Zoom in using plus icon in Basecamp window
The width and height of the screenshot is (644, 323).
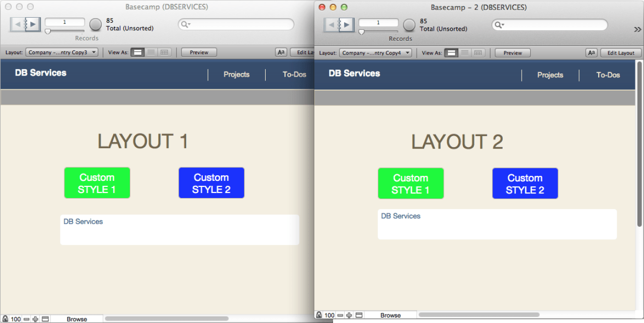click(x=35, y=319)
